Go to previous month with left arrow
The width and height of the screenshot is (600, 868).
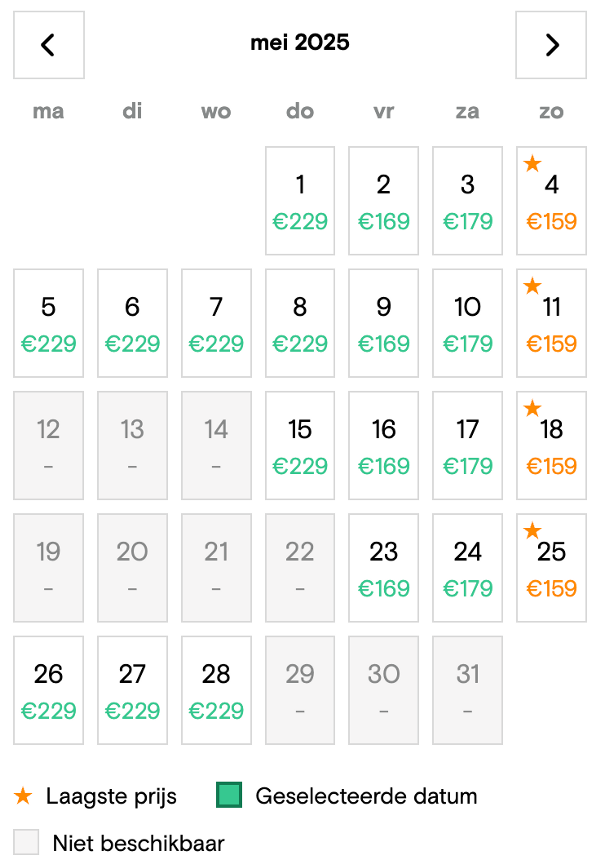tap(49, 45)
